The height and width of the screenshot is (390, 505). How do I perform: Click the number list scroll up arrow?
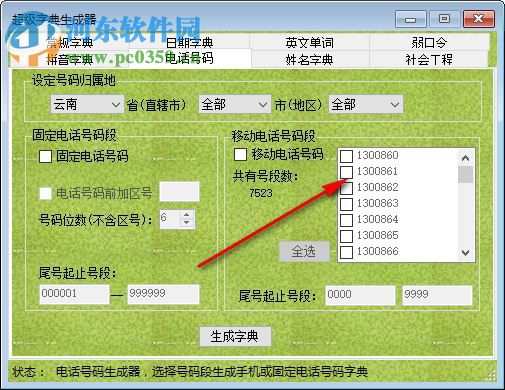coord(466,158)
